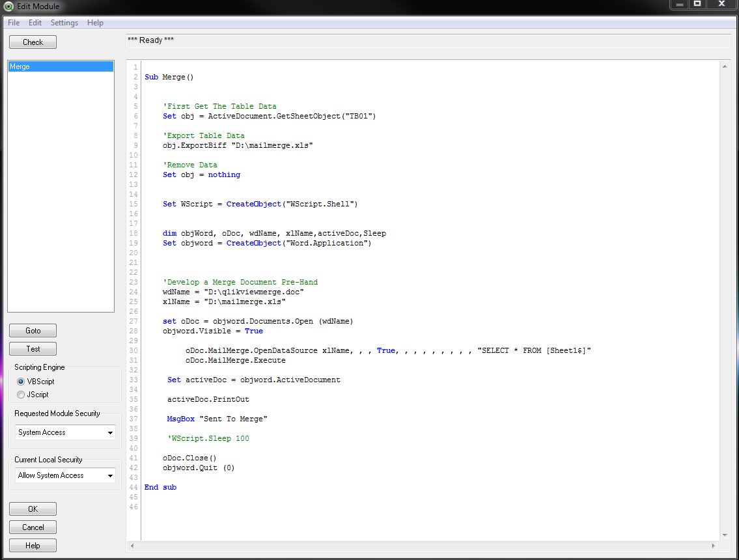Image resolution: width=739 pixels, height=560 pixels.
Task: Click the vertical scrollbar up arrow
Action: tap(725, 66)
